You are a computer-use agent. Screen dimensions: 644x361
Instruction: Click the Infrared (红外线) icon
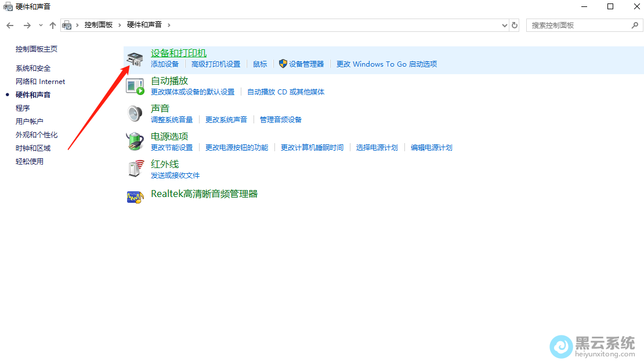[x=135, y=169]
